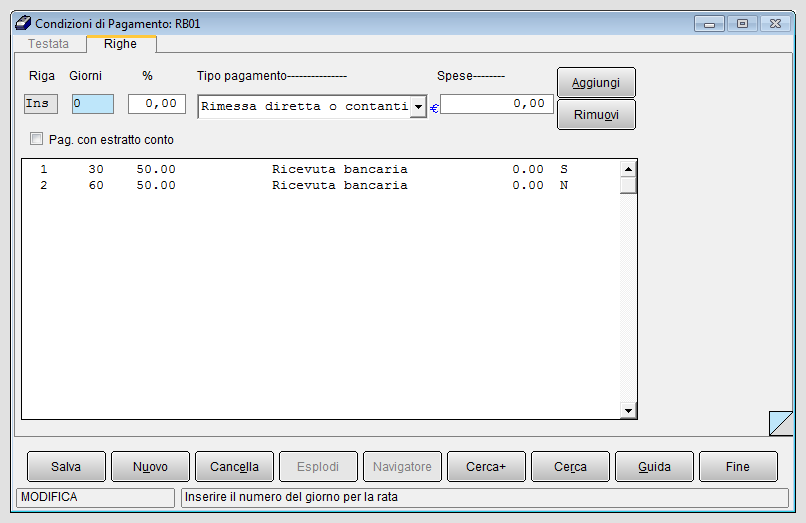The image size is (806, 523).
Task: Click the Cerca+ button
Action: (x=486, y=466)
